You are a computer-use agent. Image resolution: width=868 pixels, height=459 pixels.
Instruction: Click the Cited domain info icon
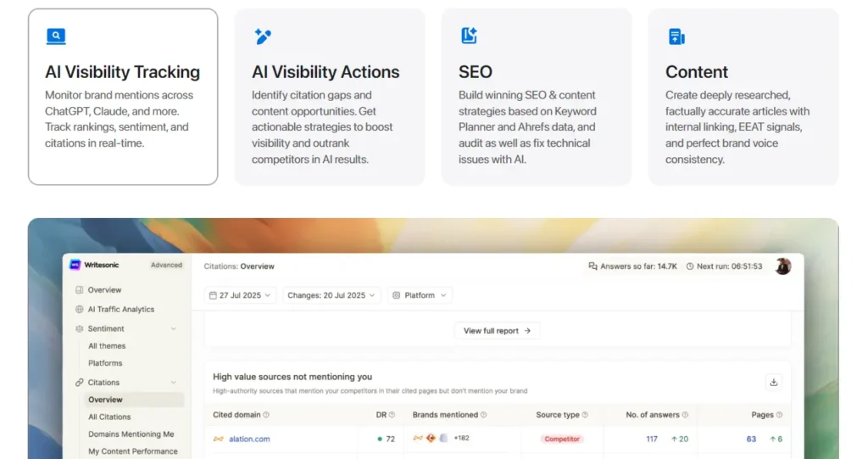[x=266, y=415]
